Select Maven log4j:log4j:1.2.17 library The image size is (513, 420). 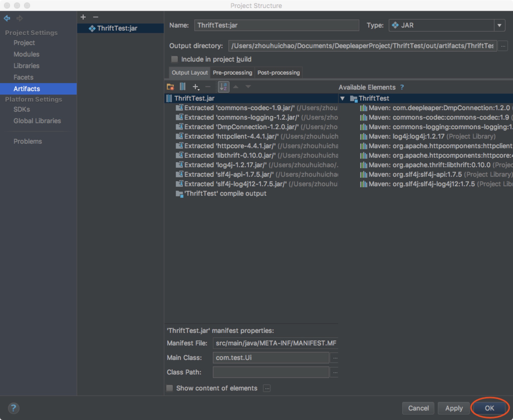(x=428, y=136)
